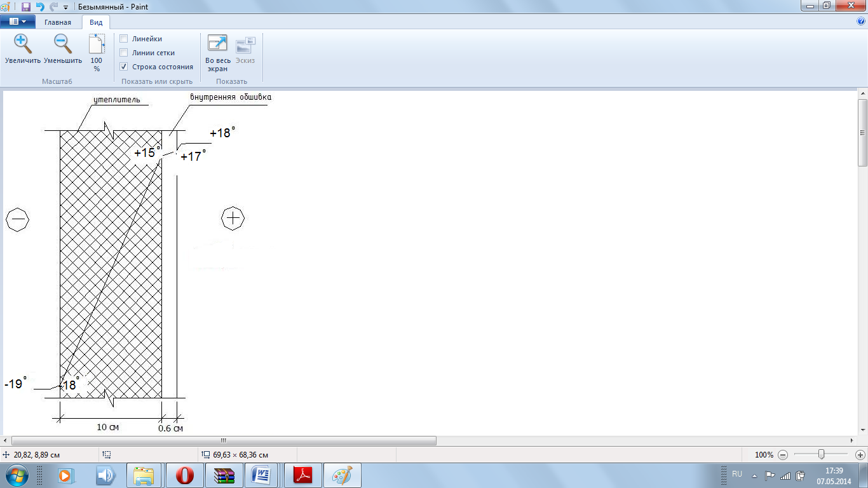Switch to the Главная tab
868x488 pixels.
[58, 22]
